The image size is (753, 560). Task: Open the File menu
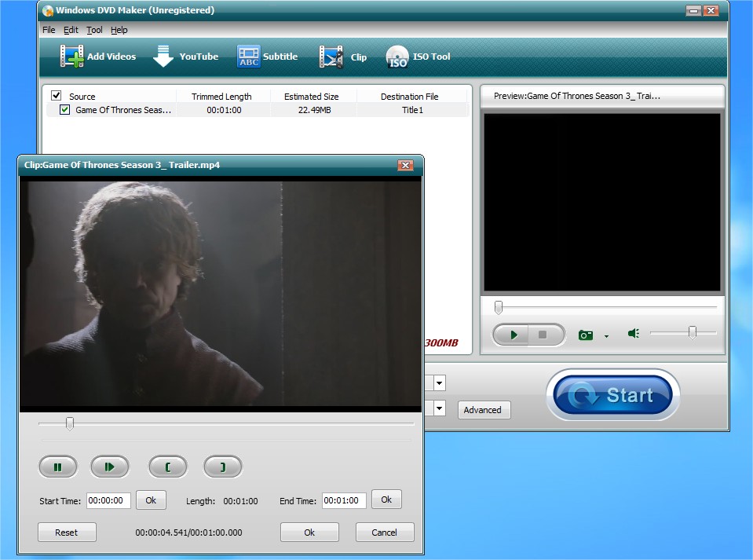pyautogui.click(x=49, y=30)
